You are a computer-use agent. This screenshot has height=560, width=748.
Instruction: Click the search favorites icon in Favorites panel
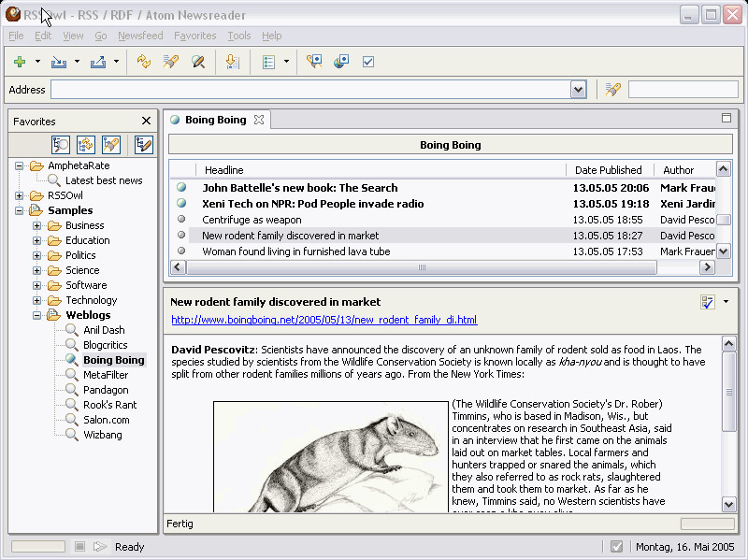(61, 145)
